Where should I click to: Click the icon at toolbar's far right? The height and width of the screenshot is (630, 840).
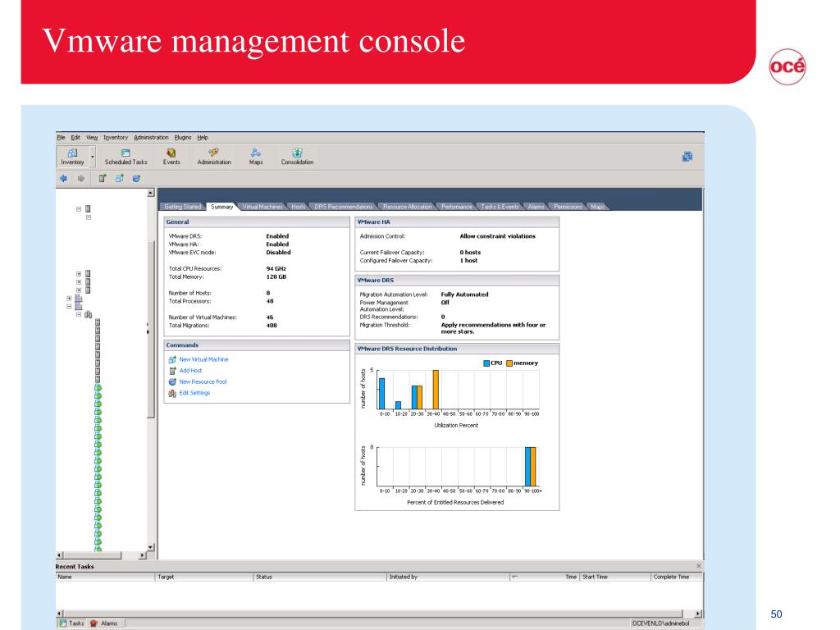point(687,157)
